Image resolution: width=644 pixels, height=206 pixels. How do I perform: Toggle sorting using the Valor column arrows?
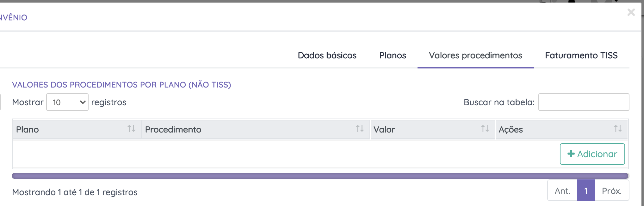click(485, 129)
